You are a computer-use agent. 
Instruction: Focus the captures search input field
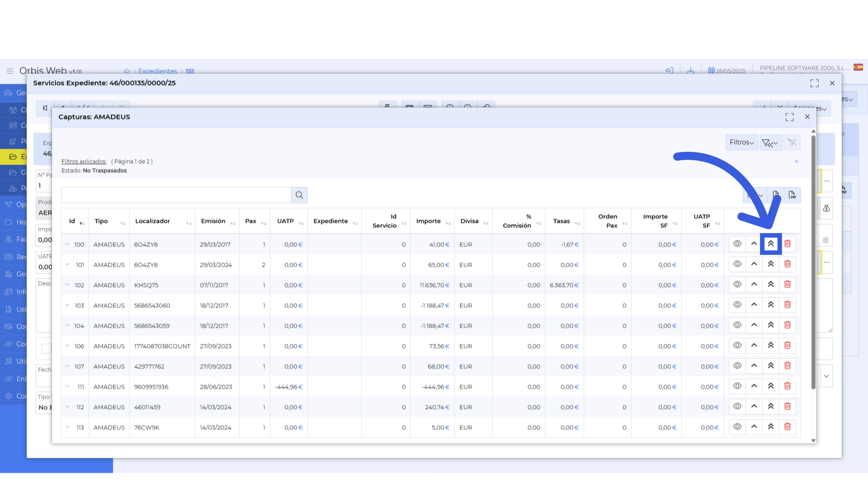click(x=176, y=195)
